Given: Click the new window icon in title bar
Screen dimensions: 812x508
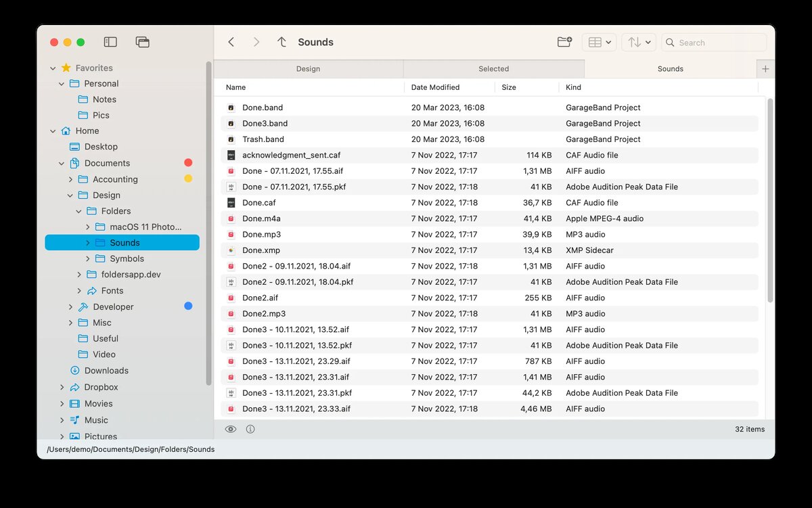Looking at the screenshot, I should pyautogui.click(x=142, y=41).
